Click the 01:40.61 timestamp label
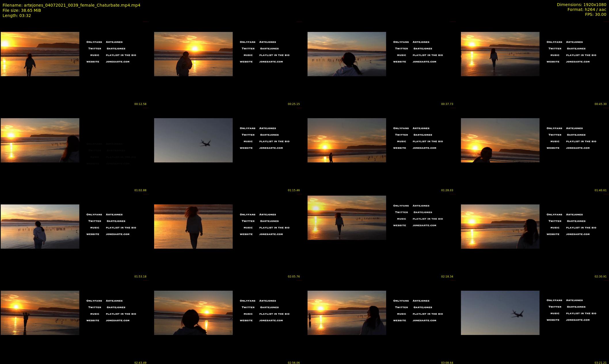 [600, 190]
